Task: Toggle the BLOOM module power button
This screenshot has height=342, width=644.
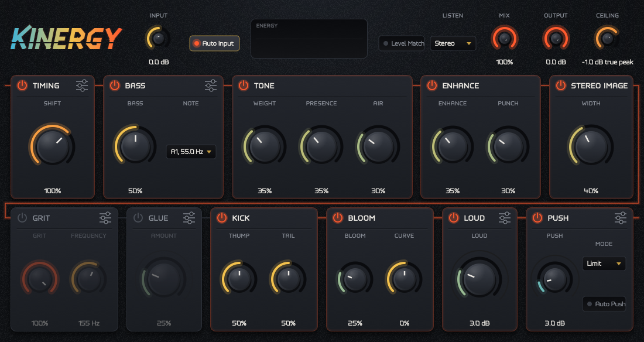Action: point(338,218)
